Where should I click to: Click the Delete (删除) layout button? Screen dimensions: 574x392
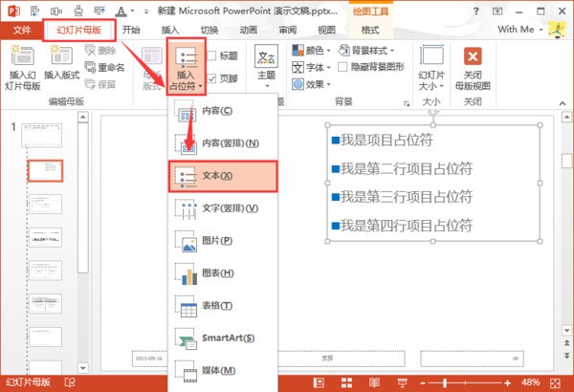(x=99, y=51)
